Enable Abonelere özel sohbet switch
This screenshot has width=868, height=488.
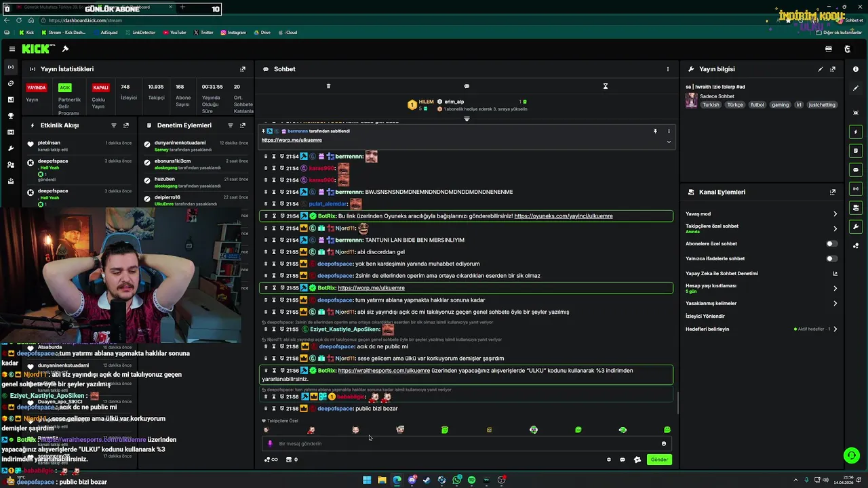click(831, 243)
